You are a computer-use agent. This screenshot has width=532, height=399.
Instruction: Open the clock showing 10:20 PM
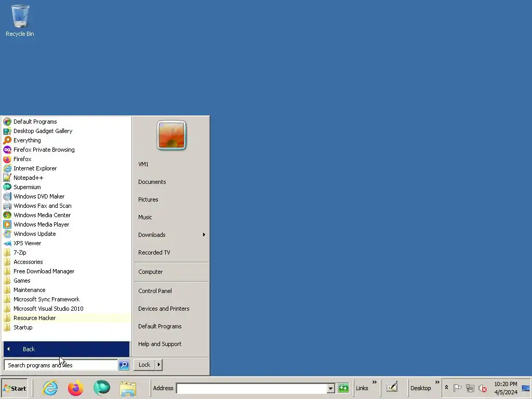pos(506,388)
